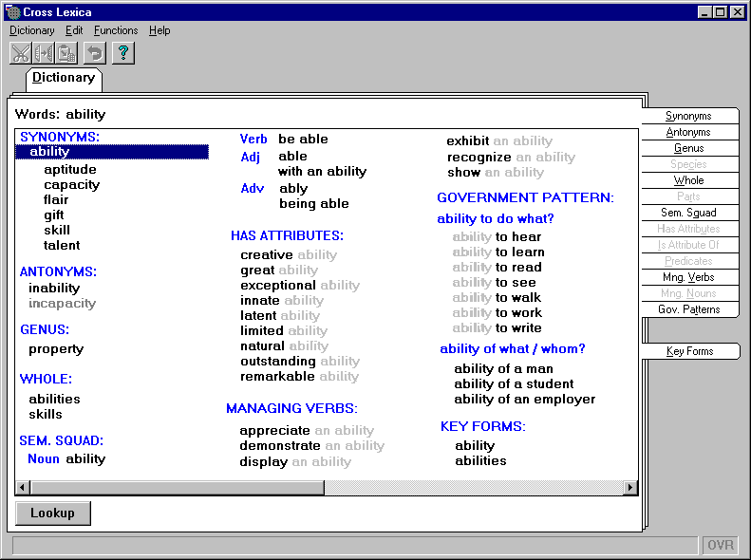
Task: Click the Paste clipboard toolbar icon
Action: pyautogui.click(x=66, y=53)
